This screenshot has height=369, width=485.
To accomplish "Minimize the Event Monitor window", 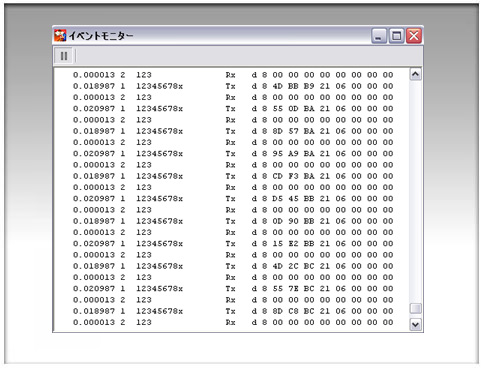I will (379, 36).
